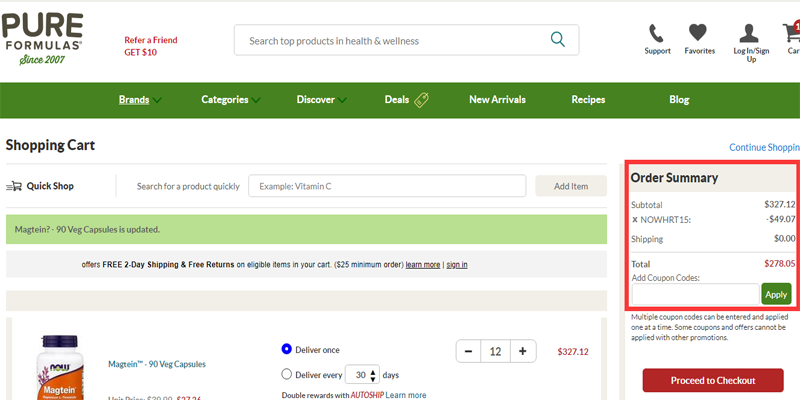Expand the Discover dropdown menu

322,100
